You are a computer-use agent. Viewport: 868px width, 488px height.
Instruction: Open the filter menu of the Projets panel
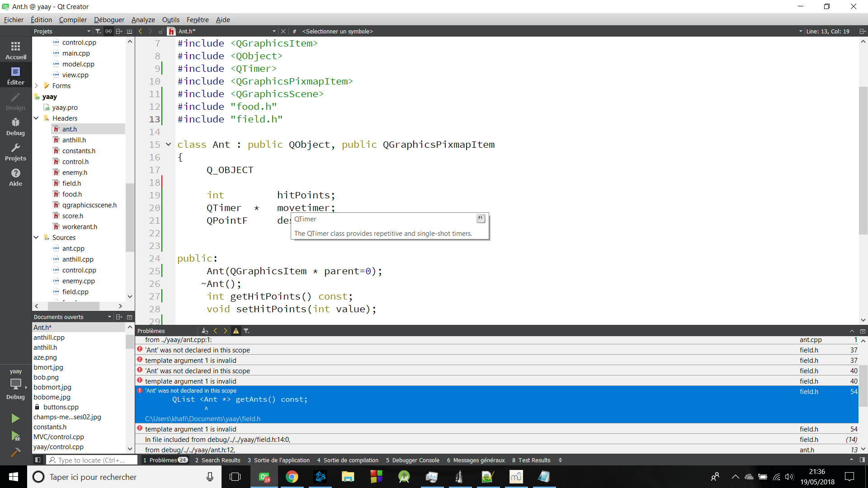98,31
